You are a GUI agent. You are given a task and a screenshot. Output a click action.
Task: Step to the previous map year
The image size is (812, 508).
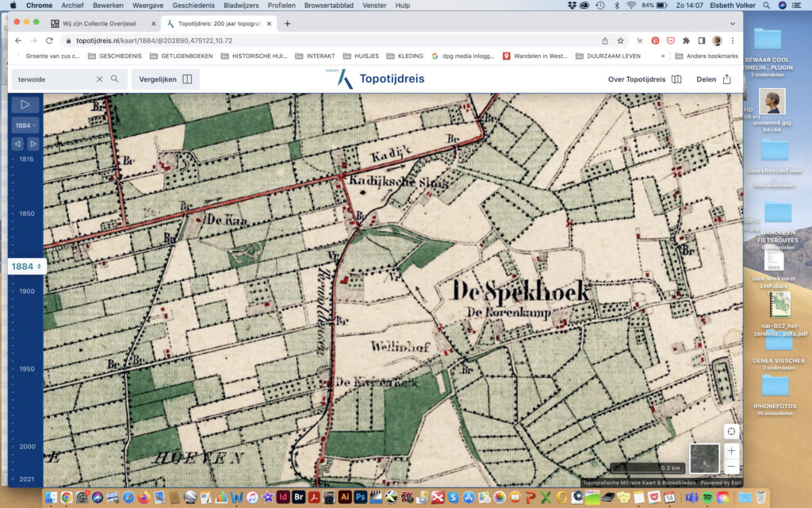(17, 144)
